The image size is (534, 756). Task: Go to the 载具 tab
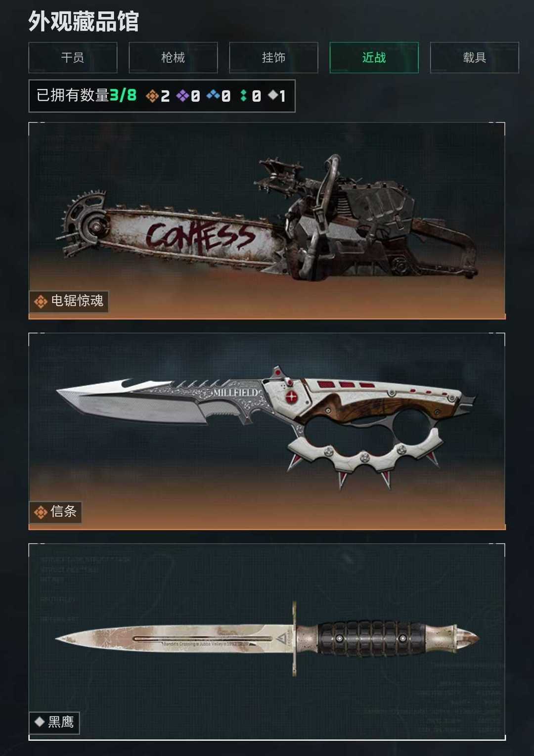[x=474, y=58]
